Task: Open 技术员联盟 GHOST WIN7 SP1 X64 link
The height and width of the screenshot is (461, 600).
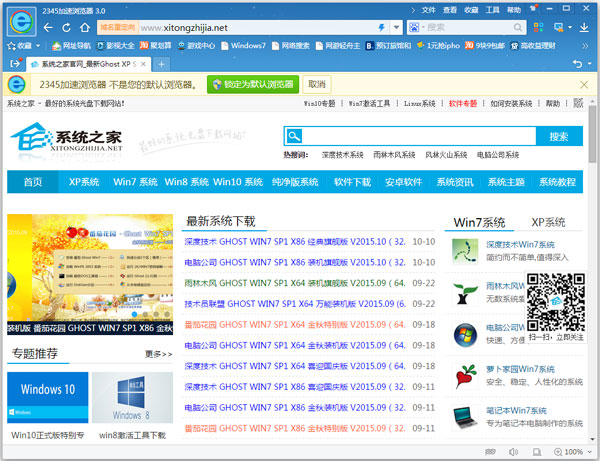Action: 295,304
